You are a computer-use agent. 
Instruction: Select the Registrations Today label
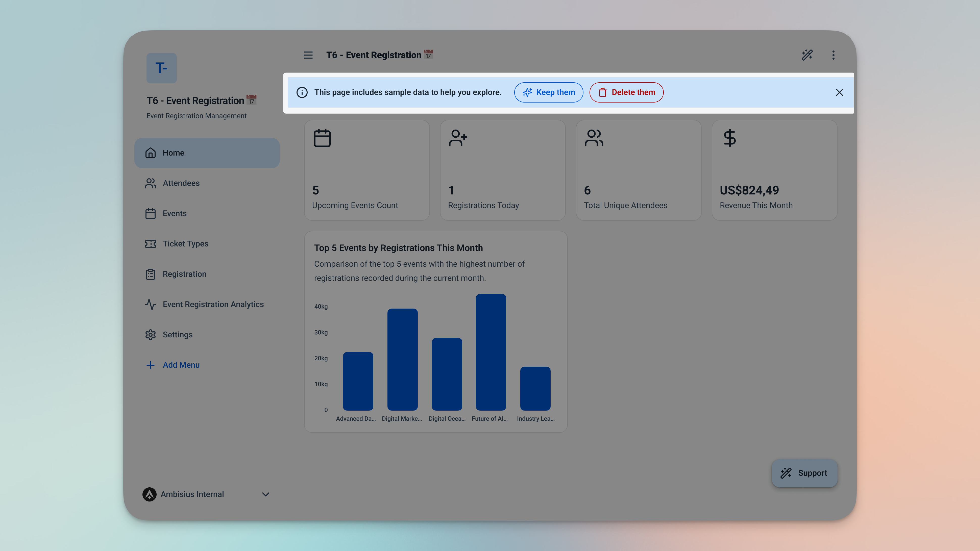(x=483, y=205)
